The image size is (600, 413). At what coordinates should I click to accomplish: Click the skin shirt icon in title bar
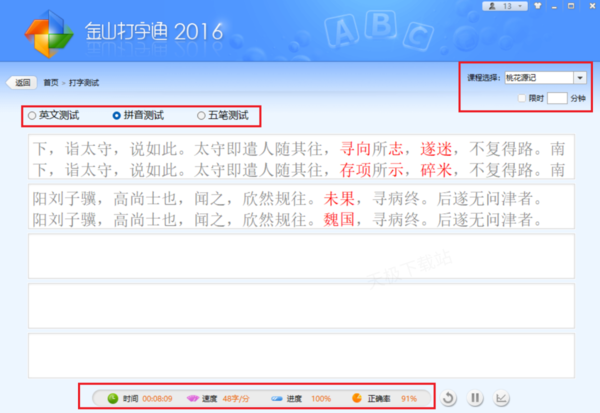click(x=538, y=6)
